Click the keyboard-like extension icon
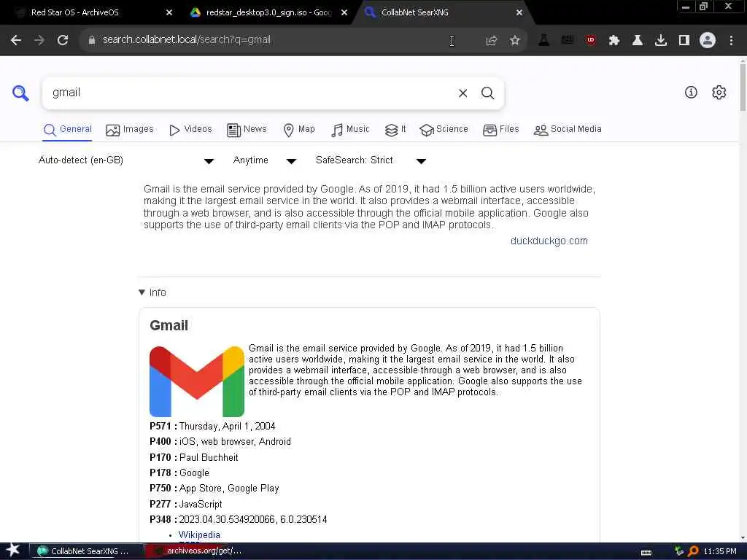The height and width of the screenshot is (560, 747). click(568, 40)
